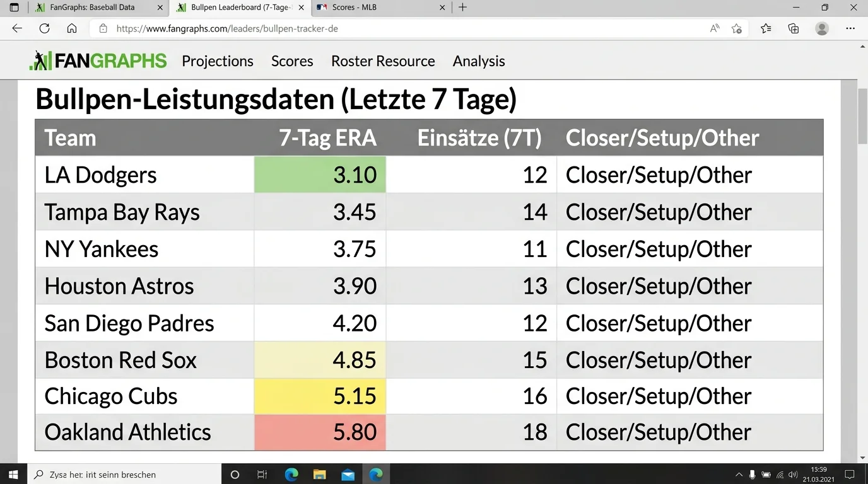Click the Bullpen-Leistungsdaten page heading
The height and width of the screenshot is (484, 868).
(276, 100)
